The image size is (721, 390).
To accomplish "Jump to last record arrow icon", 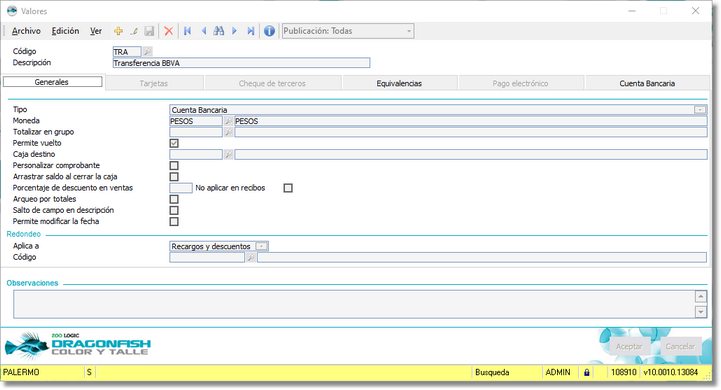I will coord(251,31).
